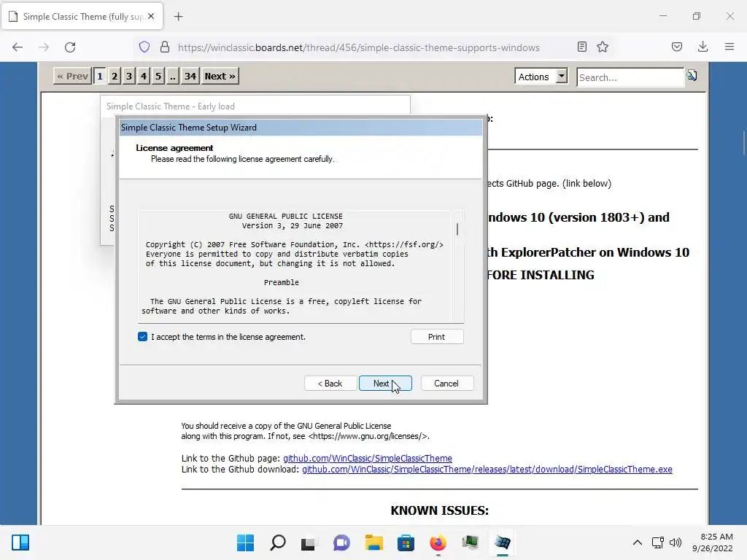Print the license agreement
Image resolution: width=747 pixels, height=560 pixels.
(x=436, y=337)
